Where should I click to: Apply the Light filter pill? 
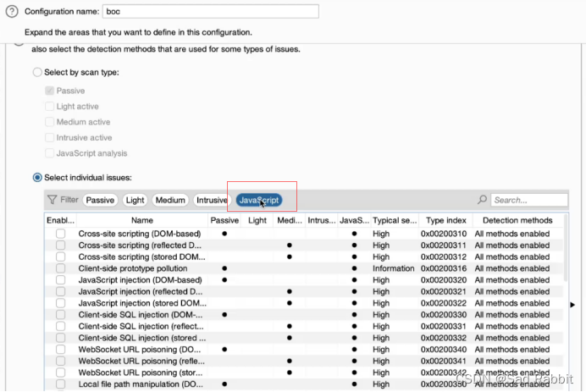tap(135, 201)
